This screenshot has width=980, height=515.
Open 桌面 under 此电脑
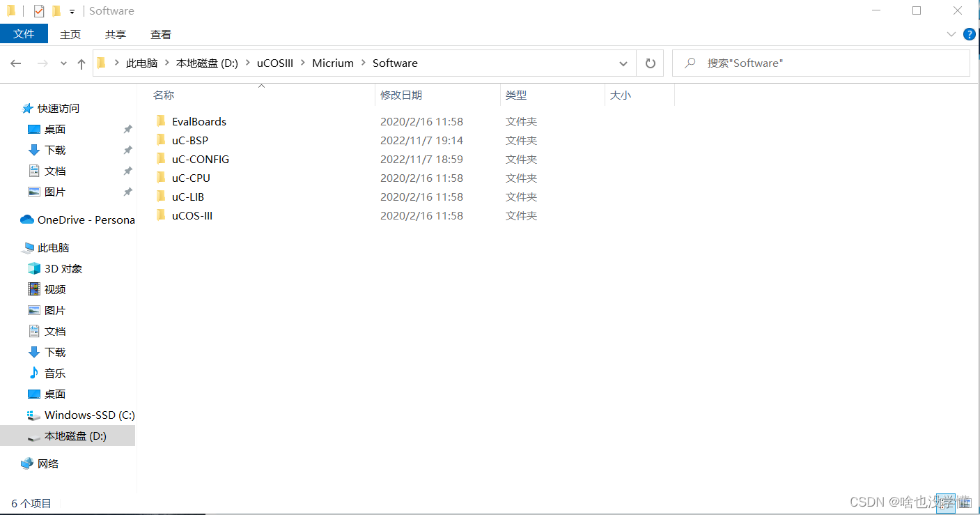(55, 394)
